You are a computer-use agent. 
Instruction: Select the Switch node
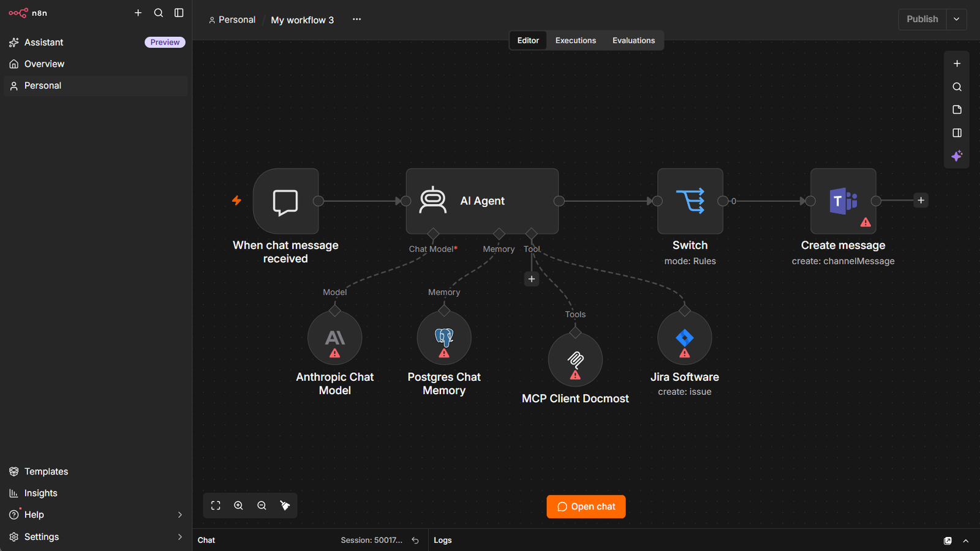(690, 201)
